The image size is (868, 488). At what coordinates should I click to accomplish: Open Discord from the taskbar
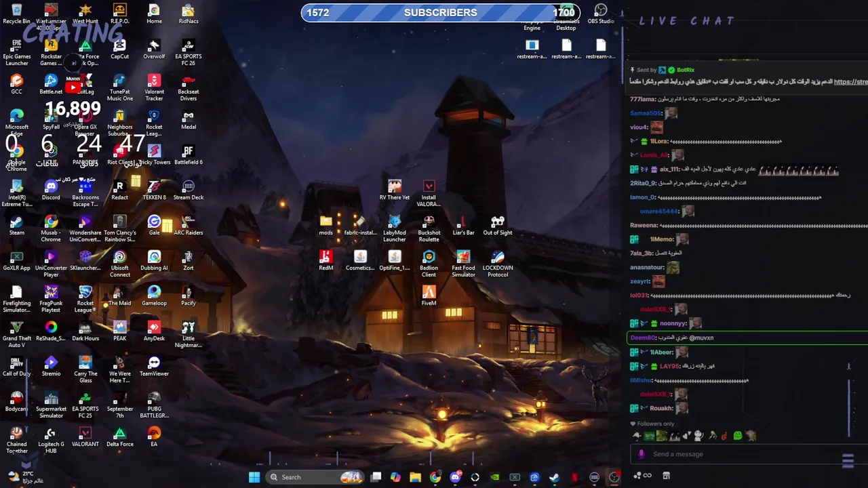[455, 477]
